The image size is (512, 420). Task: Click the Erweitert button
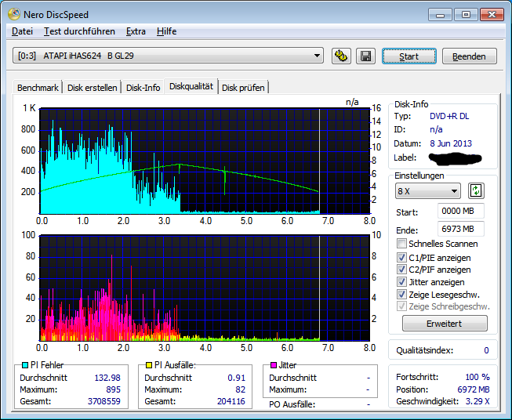tap(445, 324)
